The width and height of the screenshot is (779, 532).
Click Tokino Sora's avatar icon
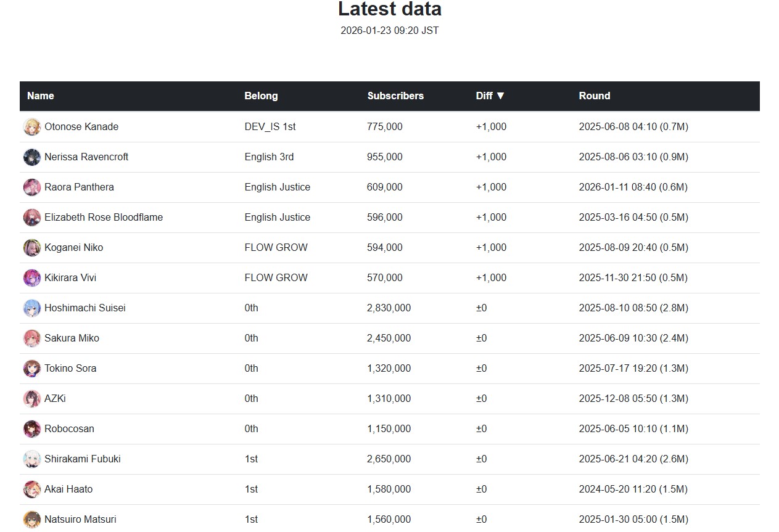[x=32, y=369]
